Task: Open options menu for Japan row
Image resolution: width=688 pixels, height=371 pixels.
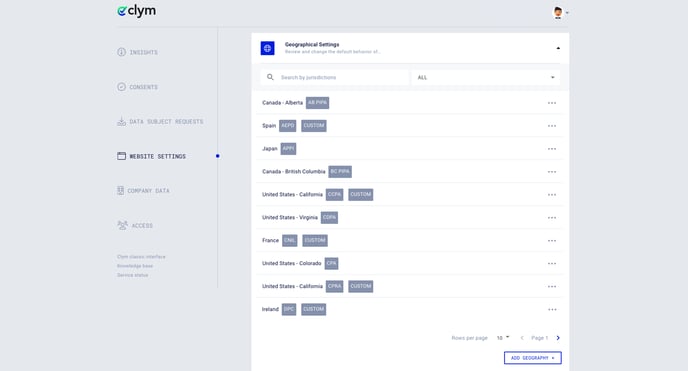Action: coord(552,149)
